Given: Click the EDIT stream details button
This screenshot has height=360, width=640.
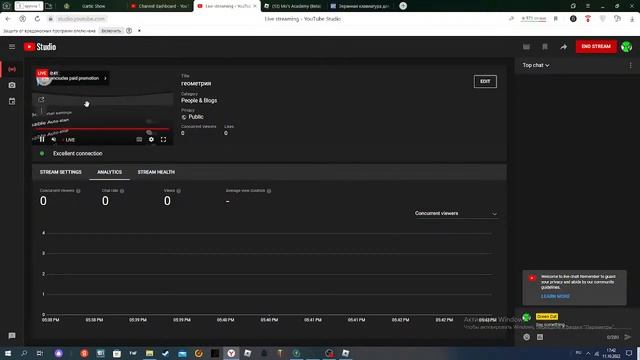Looking at the screenshot, I should tap(485, 82).
